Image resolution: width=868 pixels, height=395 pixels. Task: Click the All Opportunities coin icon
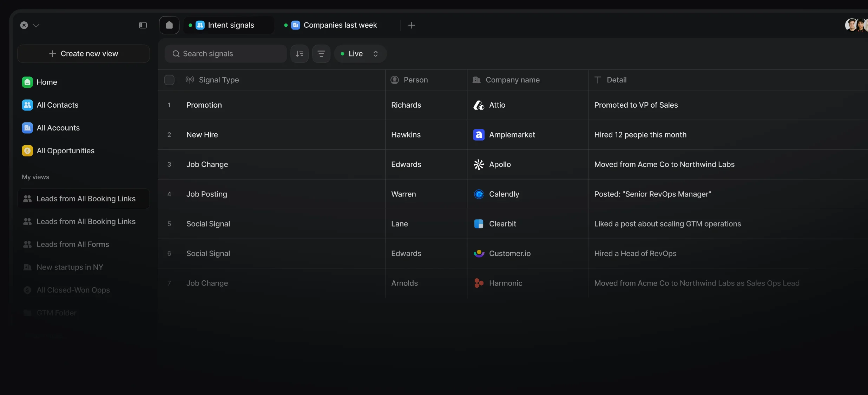[x=27, y=150]
